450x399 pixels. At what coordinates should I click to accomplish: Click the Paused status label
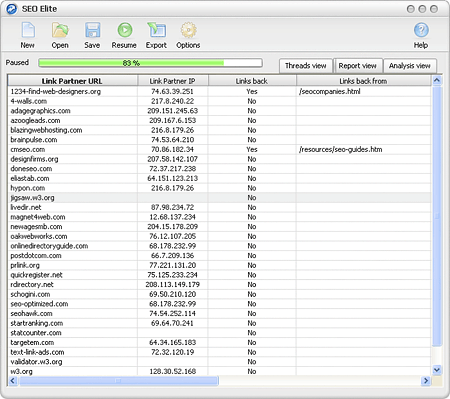[17, 62]
